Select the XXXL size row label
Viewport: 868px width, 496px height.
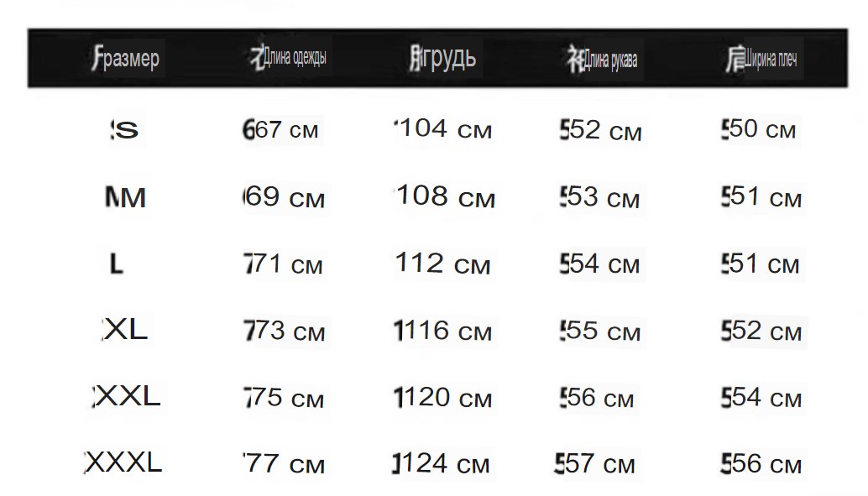[x=123, y=462]
